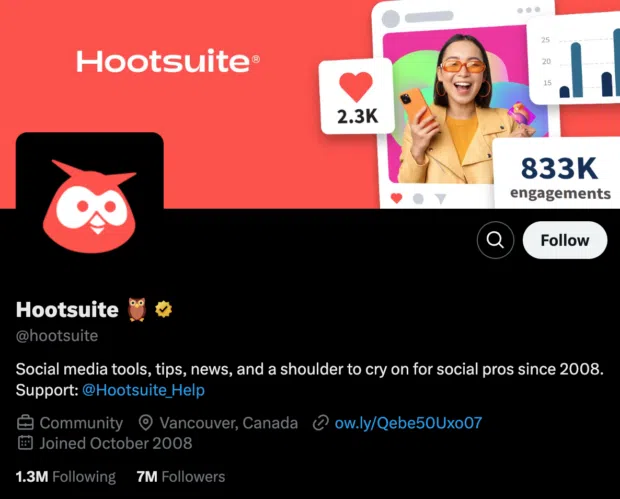The height and width of the screenshot is (499, 620).
Task: Click the calendar joined-date icon
Action: (x=25, y=443)
